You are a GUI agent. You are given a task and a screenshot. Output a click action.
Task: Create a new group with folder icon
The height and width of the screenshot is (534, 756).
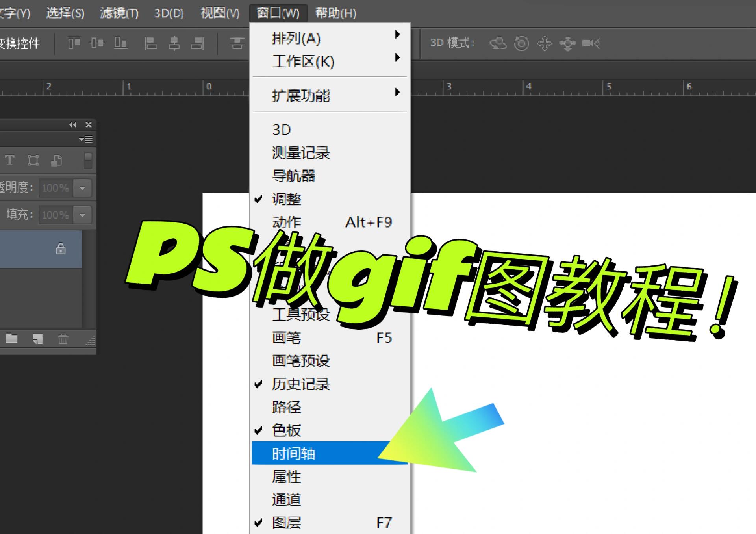(x=11, y=339)
